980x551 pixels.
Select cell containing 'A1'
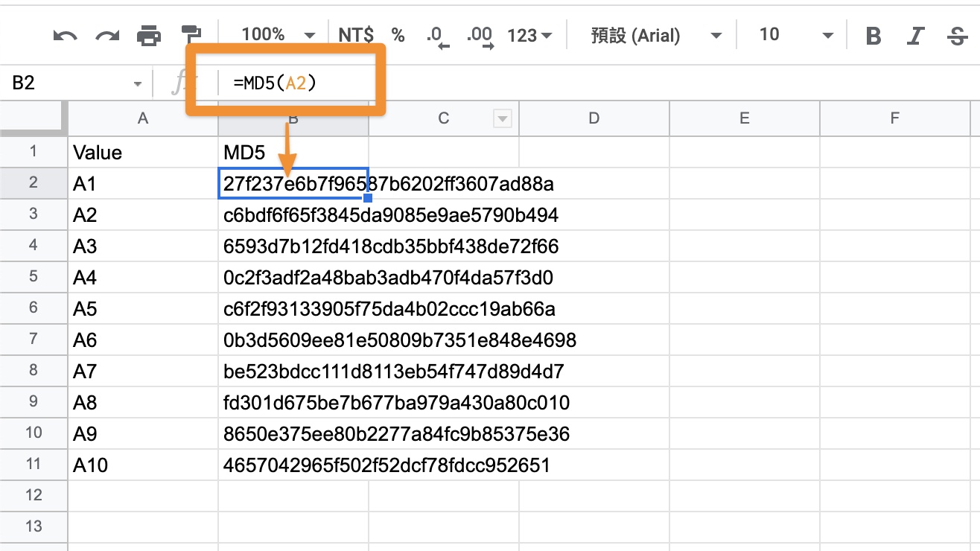tap(143, 184)
